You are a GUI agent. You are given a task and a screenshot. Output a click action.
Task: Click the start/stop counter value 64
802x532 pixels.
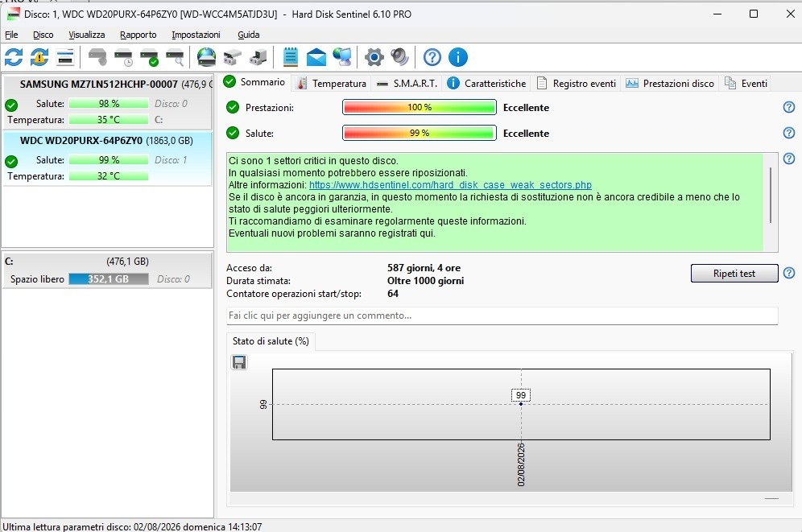(x=393, y=293)
